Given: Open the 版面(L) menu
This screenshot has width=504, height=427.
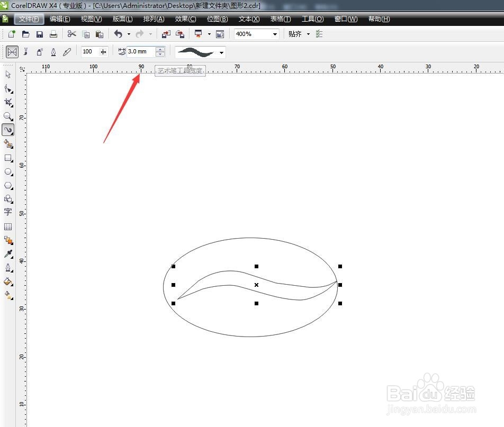Looking at the screenshot, I should coord(122,19).
